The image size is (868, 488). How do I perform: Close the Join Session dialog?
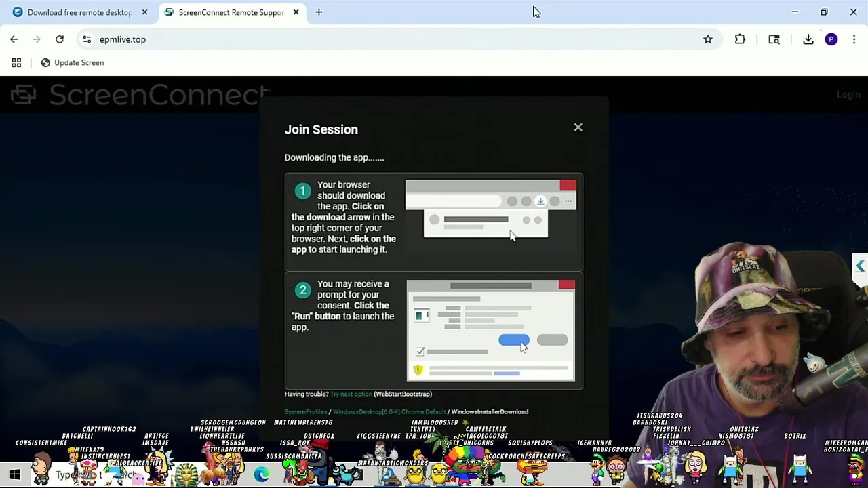[578, 127]
